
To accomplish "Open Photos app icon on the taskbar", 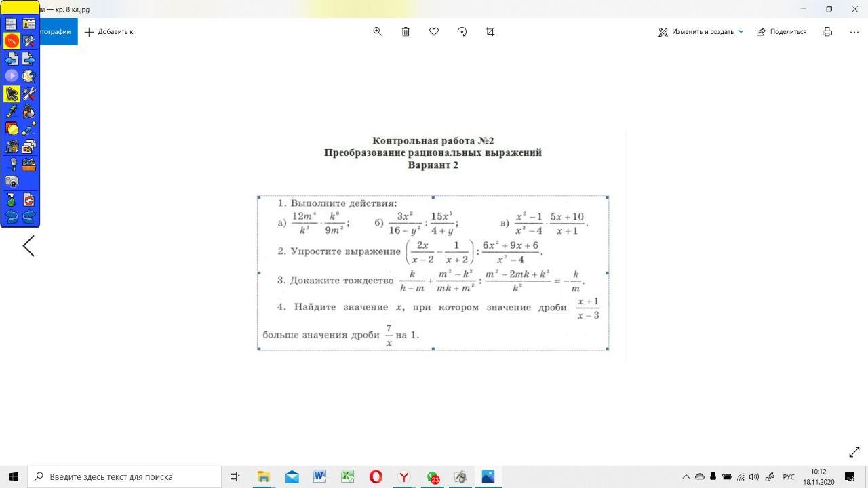I will [488, 476].
